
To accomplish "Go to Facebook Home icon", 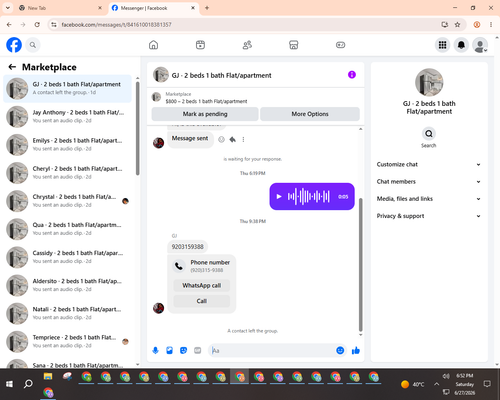I will pyautogui.click(x=153, y=45).
